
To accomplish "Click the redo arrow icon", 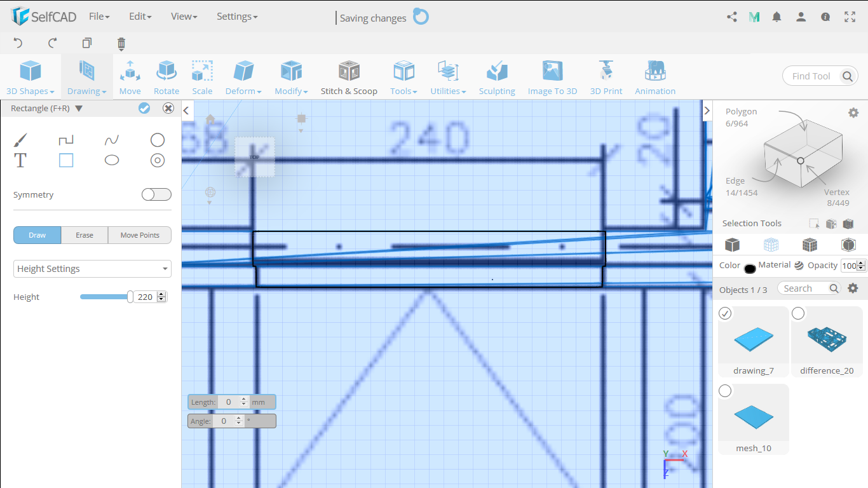I will click(x=53, y=43).
